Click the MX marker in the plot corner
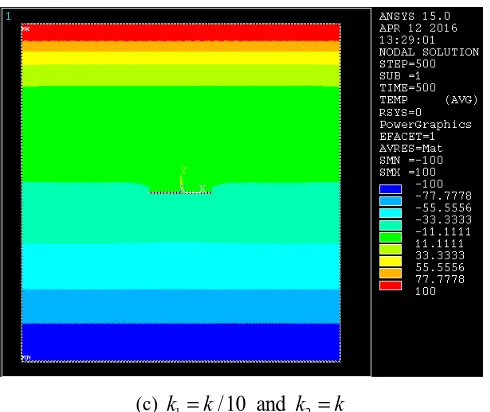The image size is (490, 412). tap(26, 29)
